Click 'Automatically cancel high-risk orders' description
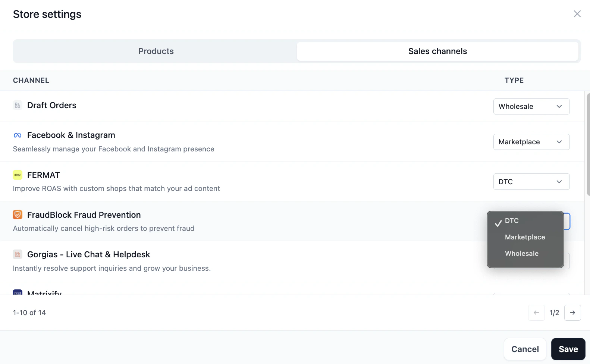The width and height of the screenshot is (590, 364). click(104, 228)
